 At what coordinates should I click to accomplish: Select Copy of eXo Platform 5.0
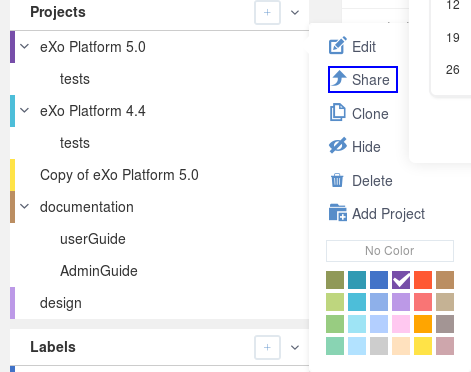pos(119,175)
